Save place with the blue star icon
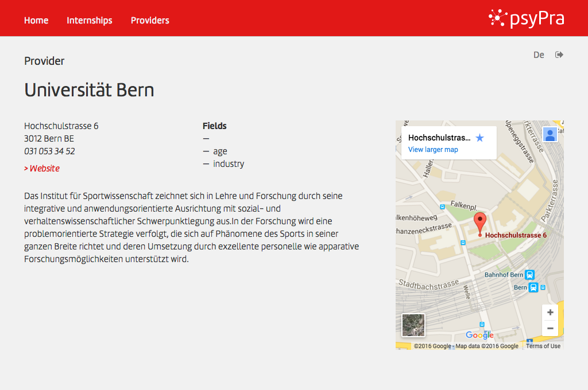Viewport: 588px width, 390px height. tap(479, 138)
